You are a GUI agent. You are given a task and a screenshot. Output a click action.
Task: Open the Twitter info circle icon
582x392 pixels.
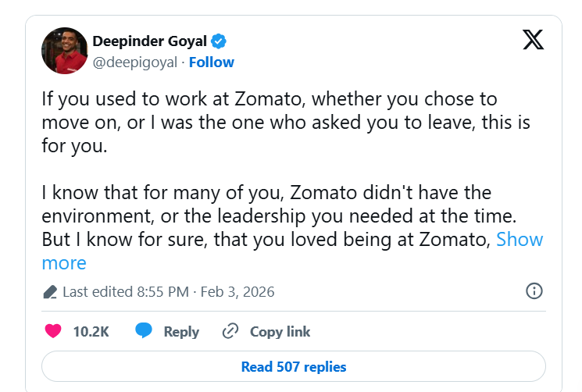click(x=534, y=291)
